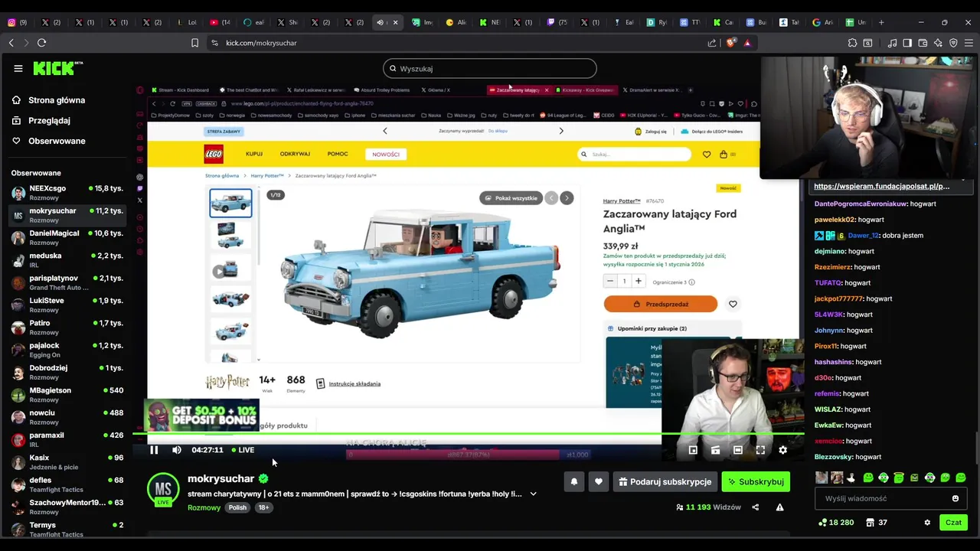
Task: Switch to the Google tab labeled Ari
Action: click(823, 22)
